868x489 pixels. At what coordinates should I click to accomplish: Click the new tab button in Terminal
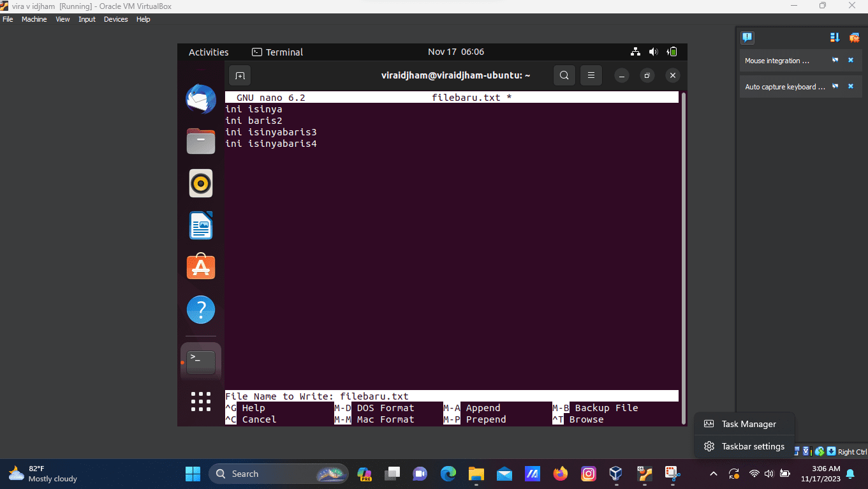click(240, 75)
